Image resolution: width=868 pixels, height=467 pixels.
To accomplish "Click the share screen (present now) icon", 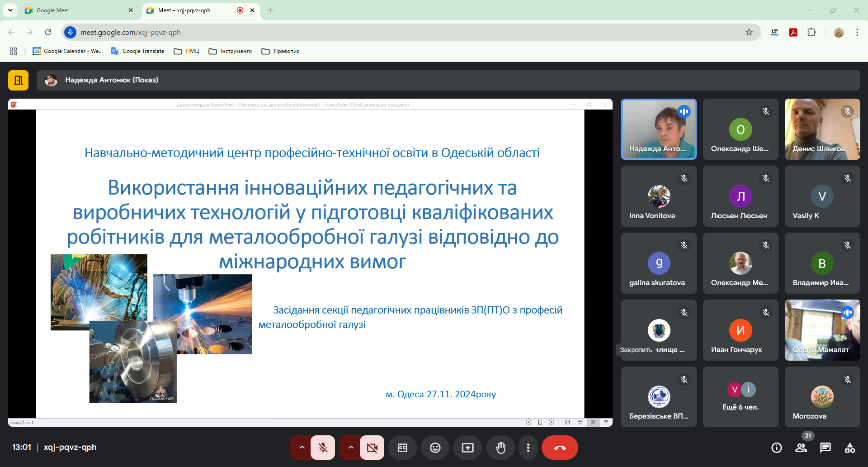I will (467, 448).
